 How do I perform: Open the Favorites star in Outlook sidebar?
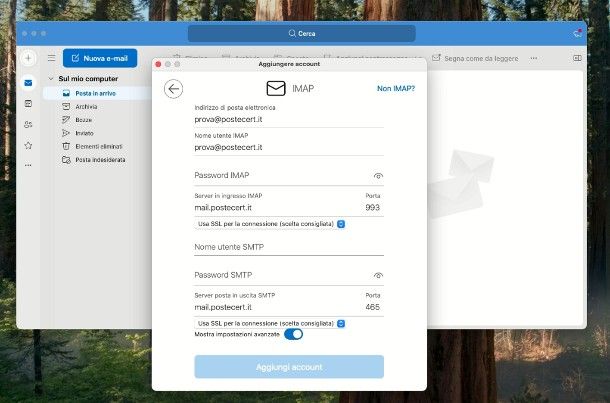(x=28, y=145)
